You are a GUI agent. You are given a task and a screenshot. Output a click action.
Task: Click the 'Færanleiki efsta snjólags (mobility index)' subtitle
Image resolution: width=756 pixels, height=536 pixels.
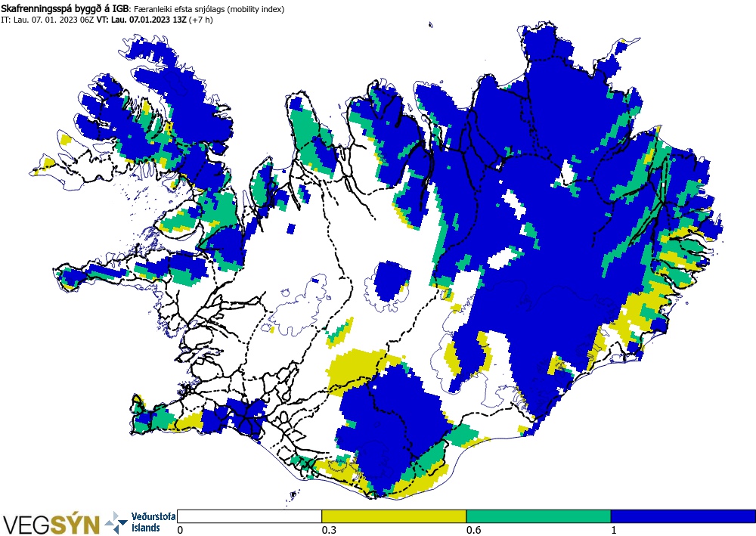pos(209,9)
